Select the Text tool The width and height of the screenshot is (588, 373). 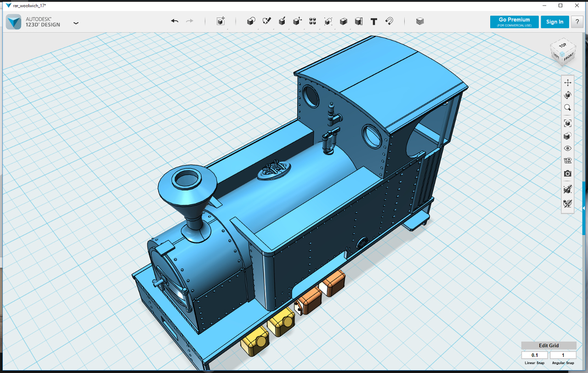coord(374,21)
